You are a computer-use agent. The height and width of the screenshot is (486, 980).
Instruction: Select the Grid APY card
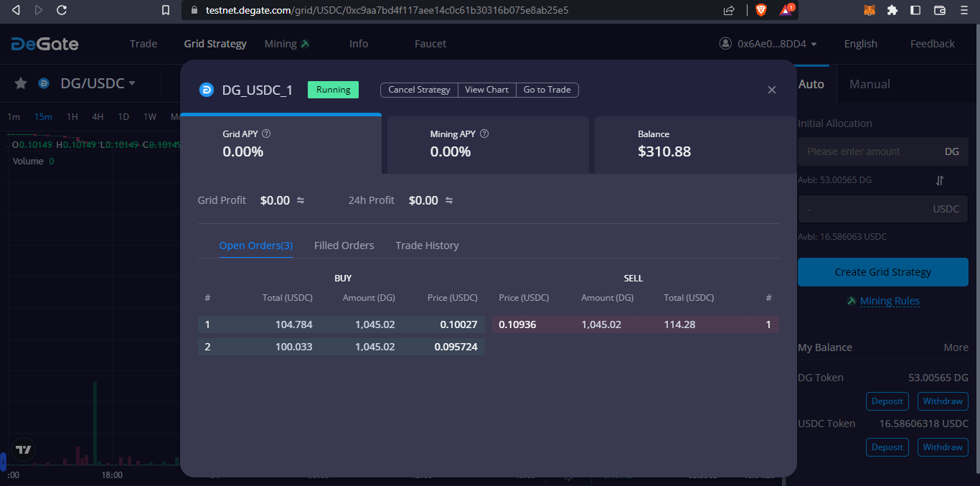281,144
